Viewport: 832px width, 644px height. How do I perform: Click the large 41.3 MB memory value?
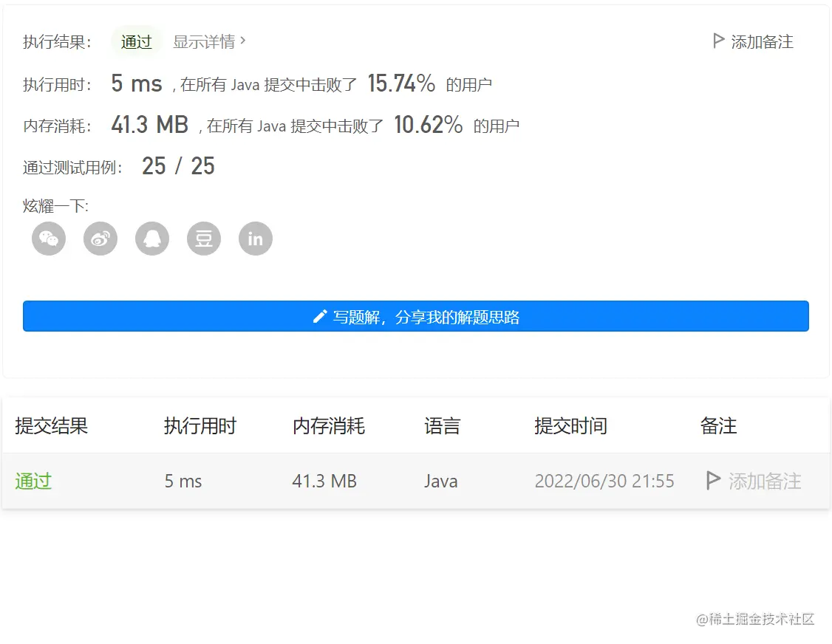click(150, 125)
